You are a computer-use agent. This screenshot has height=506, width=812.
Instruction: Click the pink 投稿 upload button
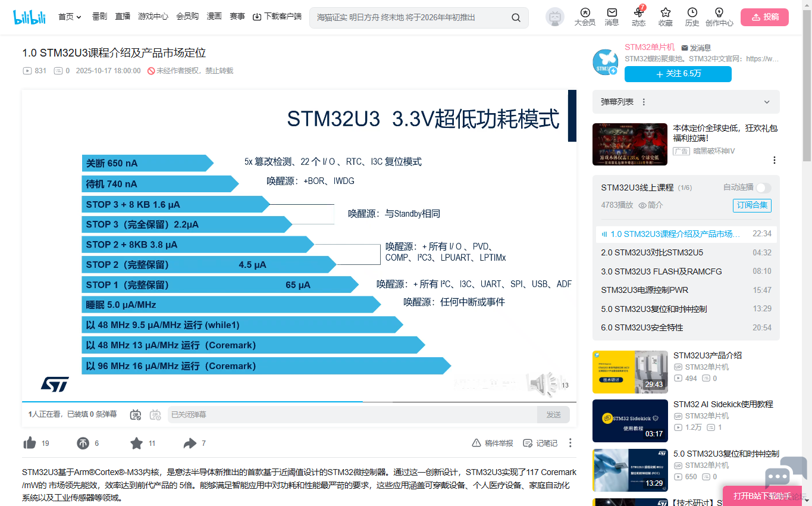point(764,17)
